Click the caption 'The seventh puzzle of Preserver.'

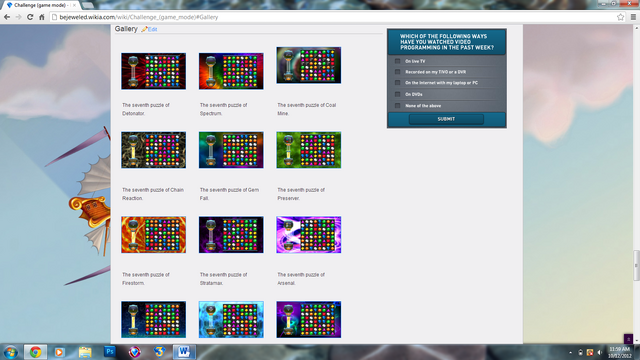point(301,194)
